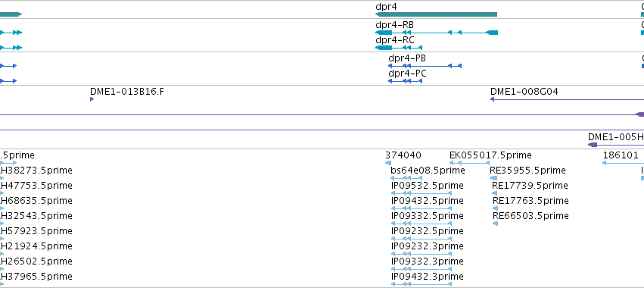
Task: Select the IP09232.5prime EST label
Action: [x=427, y=231]
